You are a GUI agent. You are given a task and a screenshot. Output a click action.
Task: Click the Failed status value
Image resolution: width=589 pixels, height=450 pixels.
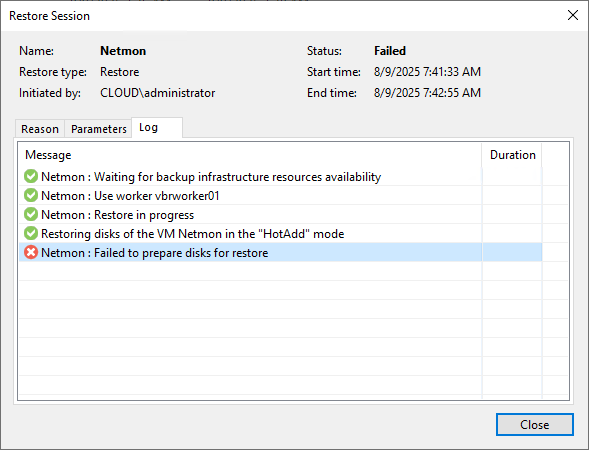pyautogui.click(x=390, y=51)
